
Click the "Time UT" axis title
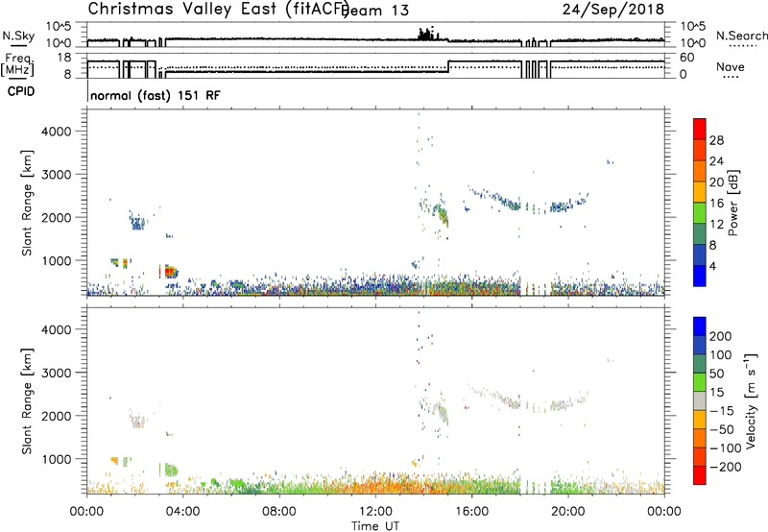click(x=375, y=526)
